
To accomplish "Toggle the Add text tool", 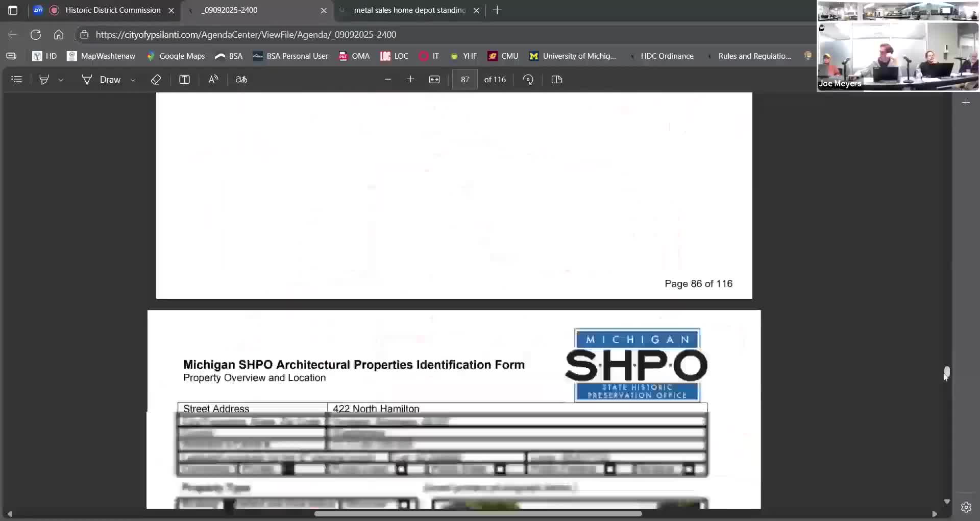I will pyautogui.click(x=184, y=80).
